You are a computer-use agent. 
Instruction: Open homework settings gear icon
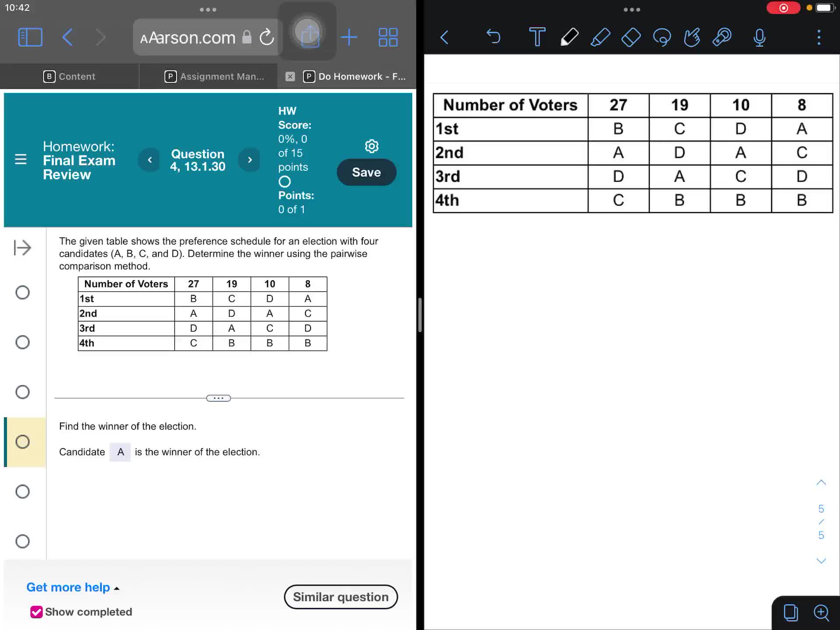click(371, 146)
